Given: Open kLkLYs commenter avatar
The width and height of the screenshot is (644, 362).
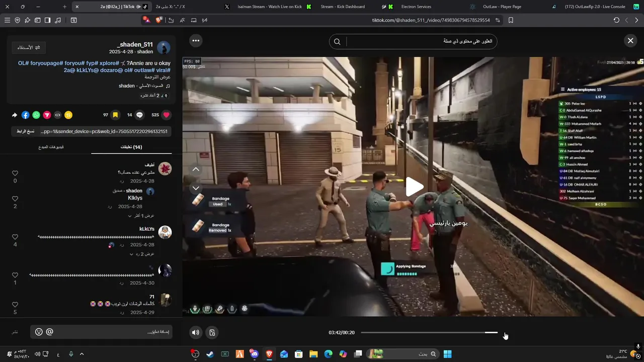Looking at the screenshot, I should 165,232.
